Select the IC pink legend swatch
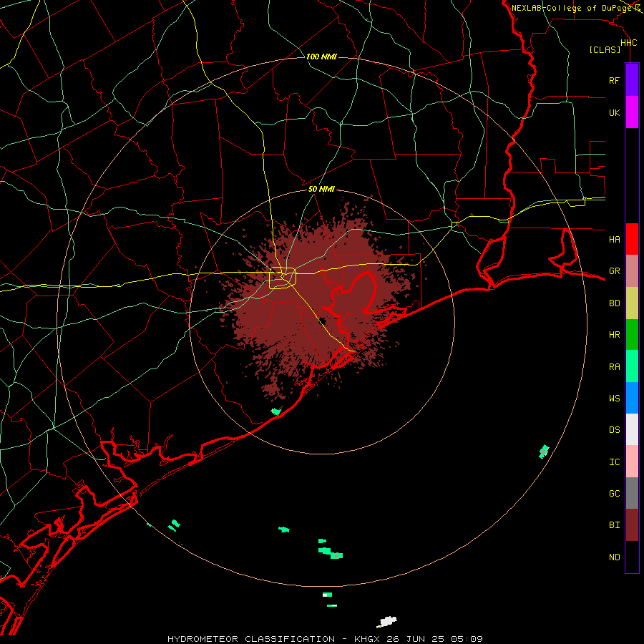Screen dimensions: 644x644 [x=632, y=462]
